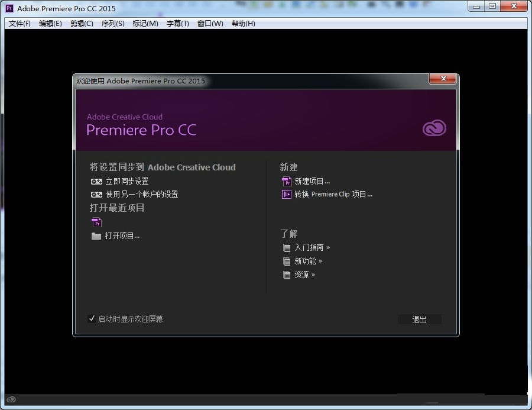Image resolution: width=532 pixels, height=410 pixels.
Task: Open the 字幕(T) menu
Action: click(178, 24)
